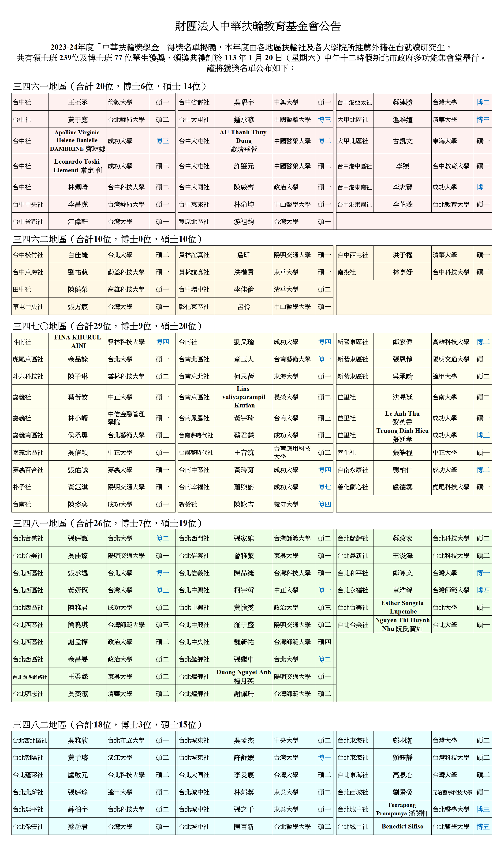Select the university cell 中央大學
Image resolution: width=504 pixels, height=847 pixels.
click(294, 740)
